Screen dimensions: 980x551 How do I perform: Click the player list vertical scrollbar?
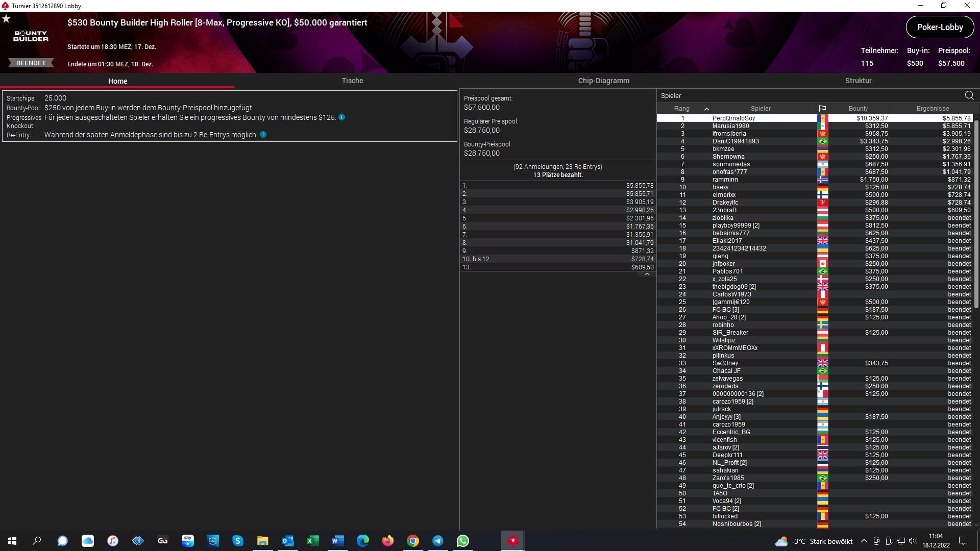(x=976, y=204)
